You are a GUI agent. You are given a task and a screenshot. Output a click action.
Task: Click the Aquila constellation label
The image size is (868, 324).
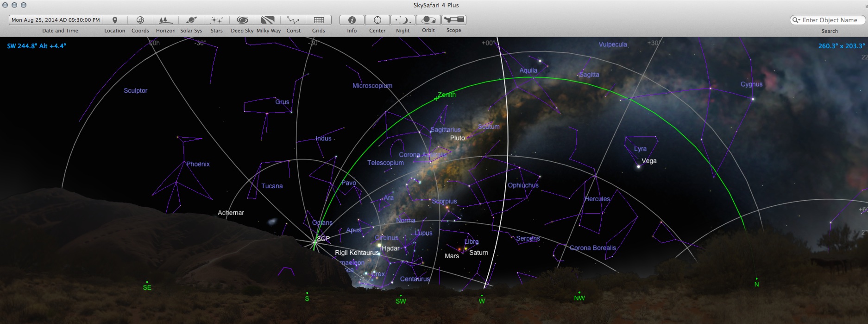pos(528,70)
